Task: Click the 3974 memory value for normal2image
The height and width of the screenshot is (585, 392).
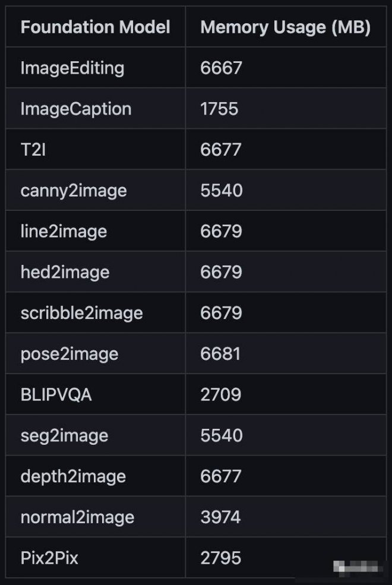Action: click(220, 517)
